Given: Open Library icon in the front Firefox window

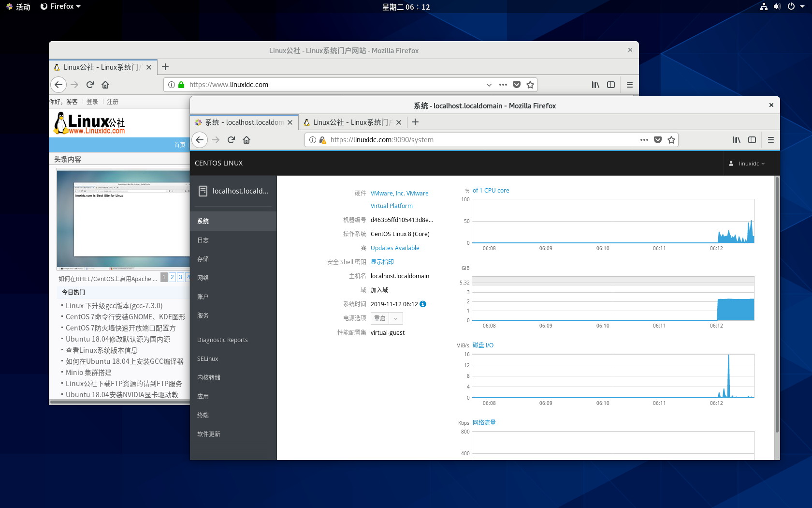Looking at the screenshot, I should [x=737, y=140].
